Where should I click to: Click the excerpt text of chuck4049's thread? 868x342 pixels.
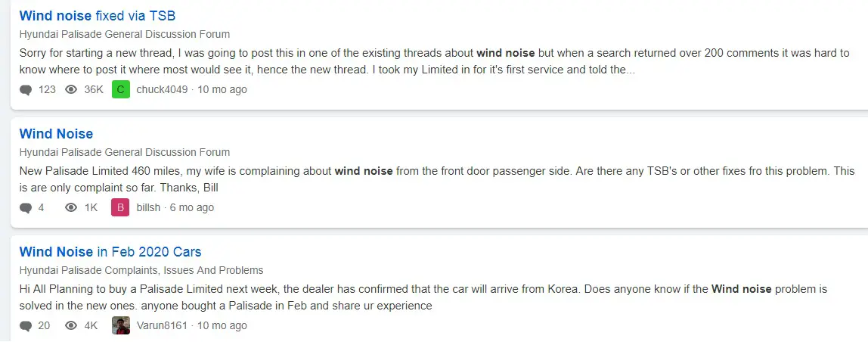click(434, 61)
